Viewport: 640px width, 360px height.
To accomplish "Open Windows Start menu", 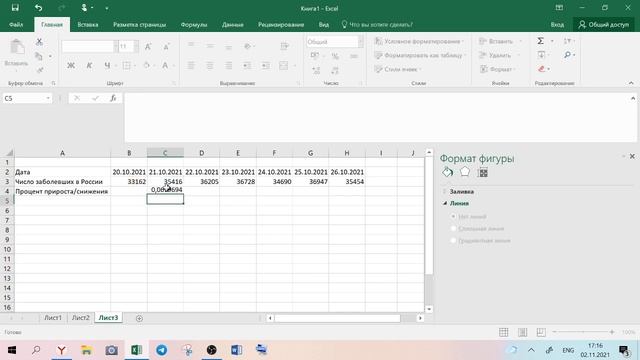I will click(12, 350).
